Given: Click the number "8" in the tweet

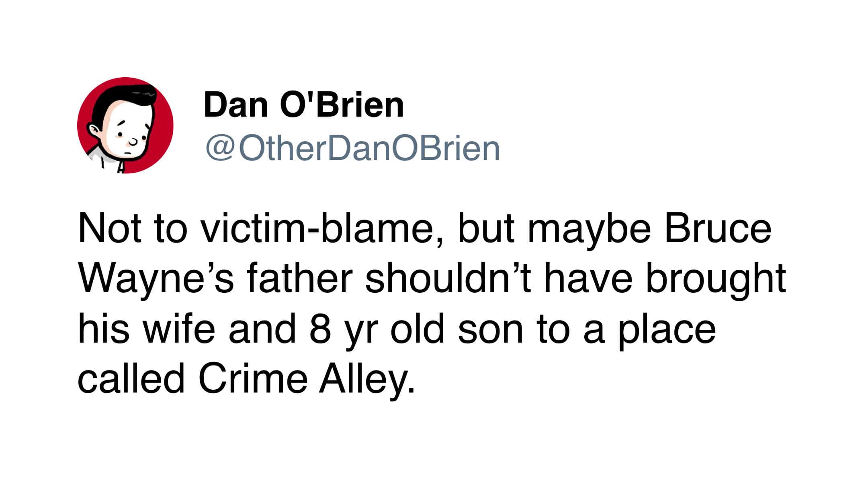Looking at the screenshot, I should pyautogui.click(x=320, y=329).
